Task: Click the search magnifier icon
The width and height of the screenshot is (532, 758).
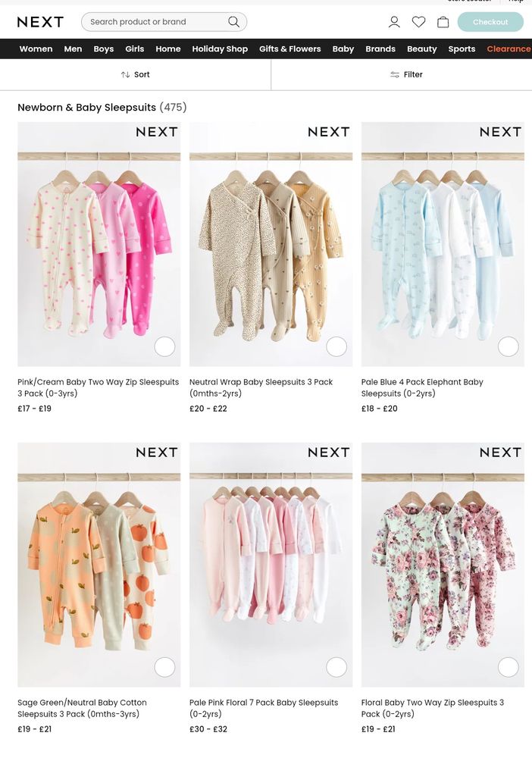Action: 234,22
